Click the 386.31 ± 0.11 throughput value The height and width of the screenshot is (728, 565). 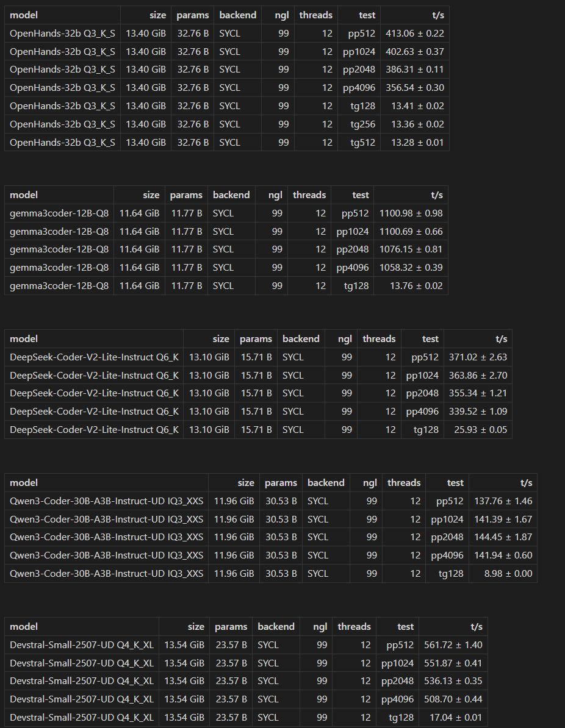pyautogui.click(x=414, y=70)
